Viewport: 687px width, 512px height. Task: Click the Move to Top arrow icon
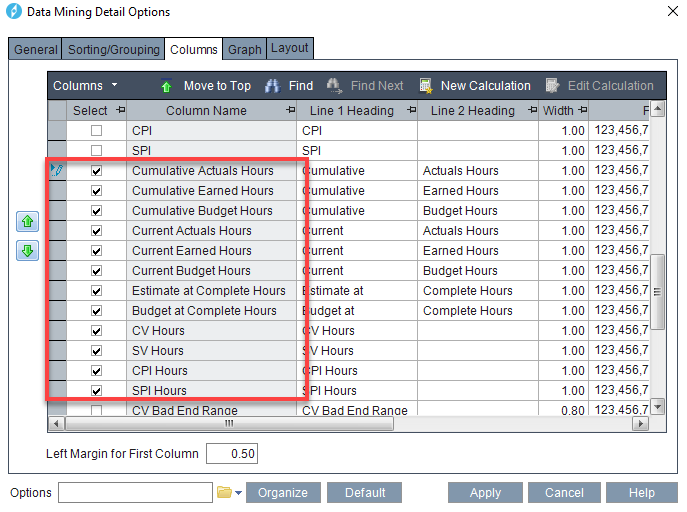166,86
